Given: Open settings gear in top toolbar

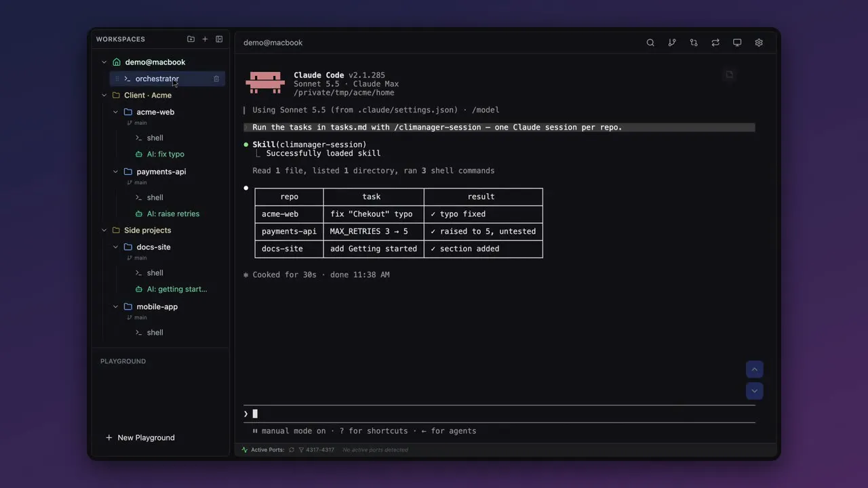Looking at the screenshot, I should tap(759, 43).
